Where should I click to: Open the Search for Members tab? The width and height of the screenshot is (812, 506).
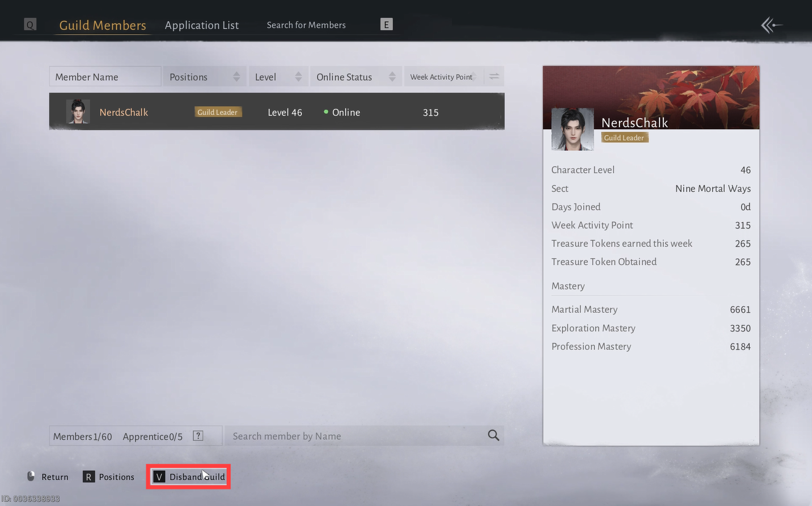(306, 25)
